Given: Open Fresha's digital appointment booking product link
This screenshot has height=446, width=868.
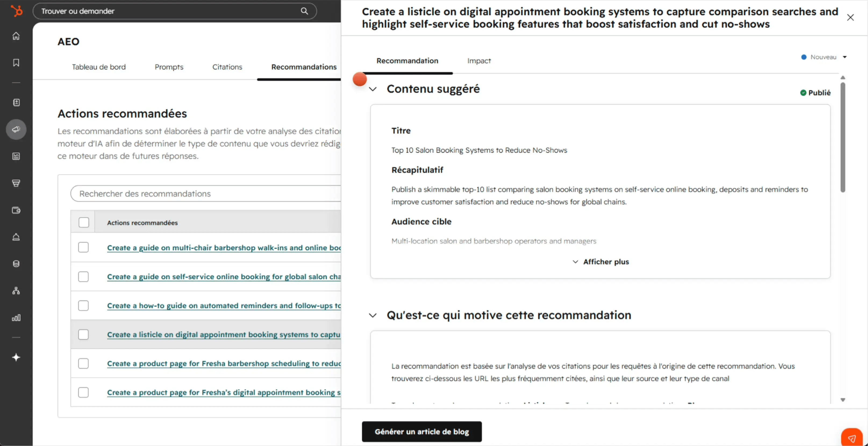Looking at the screenshot, I should click(224, 393).
